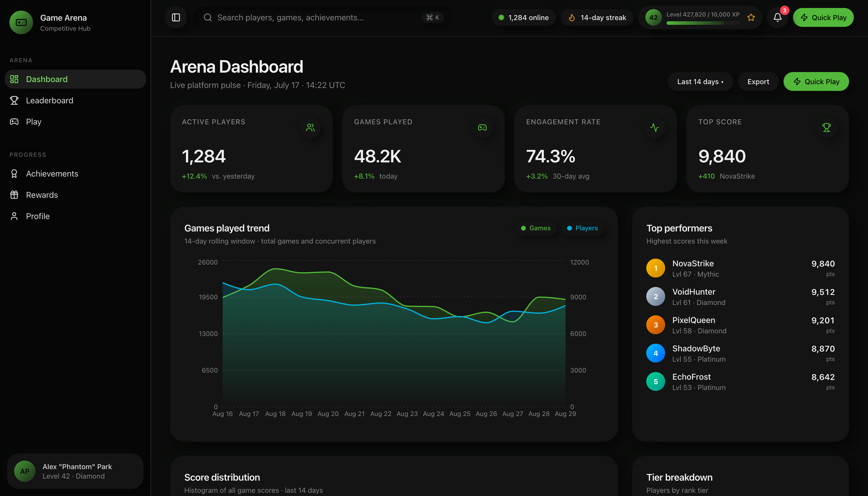Open the Play section
The height and width of the screenshot is (496, 868).
75,122
